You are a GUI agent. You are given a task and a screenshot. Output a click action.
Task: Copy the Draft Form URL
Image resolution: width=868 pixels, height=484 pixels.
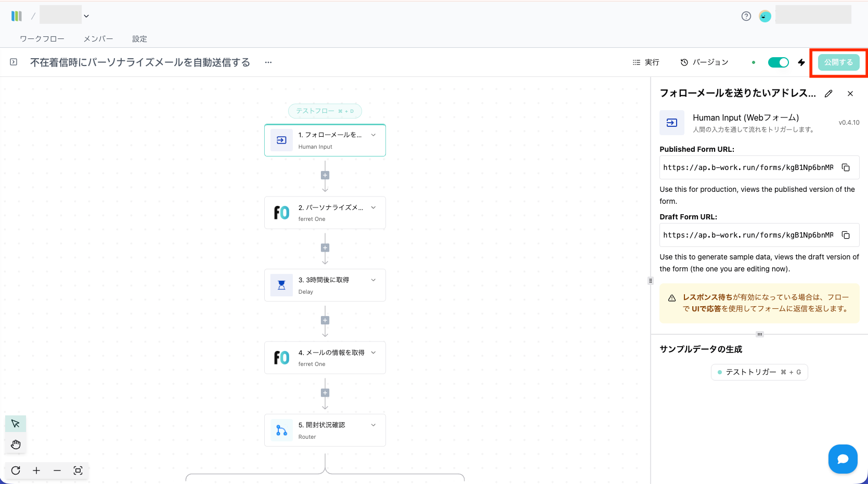[x=846, y=235]
